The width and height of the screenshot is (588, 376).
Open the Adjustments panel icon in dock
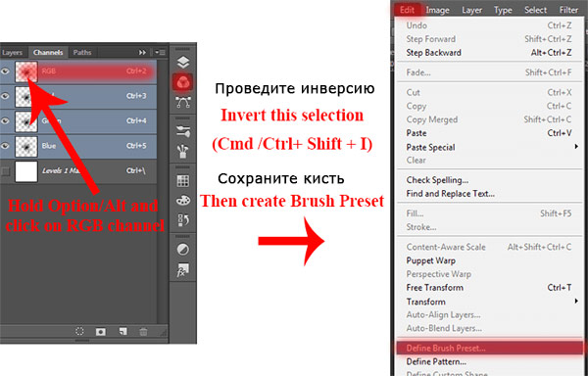183,131
